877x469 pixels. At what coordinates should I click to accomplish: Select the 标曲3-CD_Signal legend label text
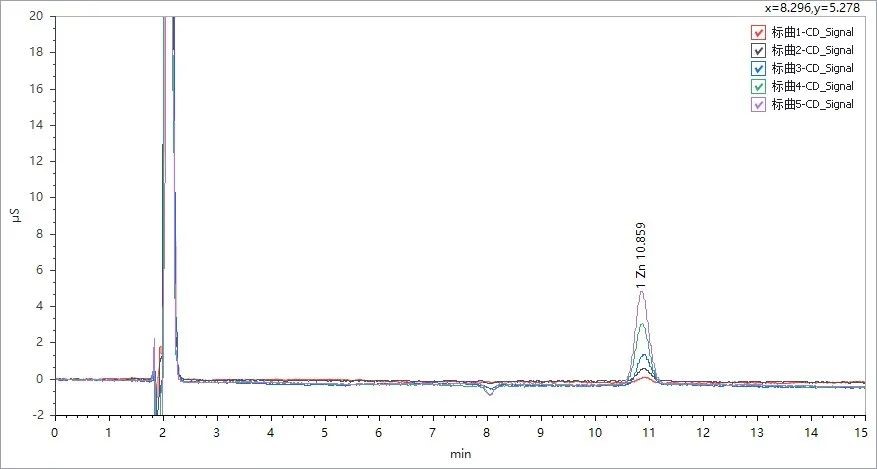pyautogui.click(x=812, y=68)
